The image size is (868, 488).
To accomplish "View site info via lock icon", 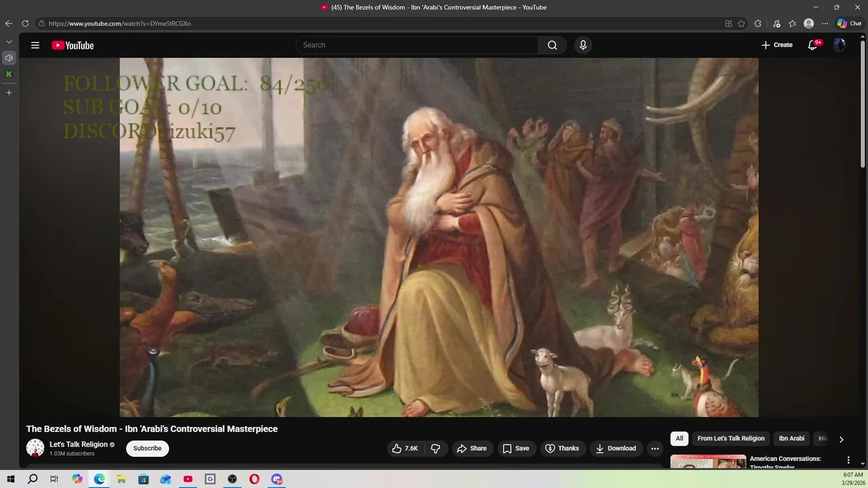I will (x=41, y=23).
